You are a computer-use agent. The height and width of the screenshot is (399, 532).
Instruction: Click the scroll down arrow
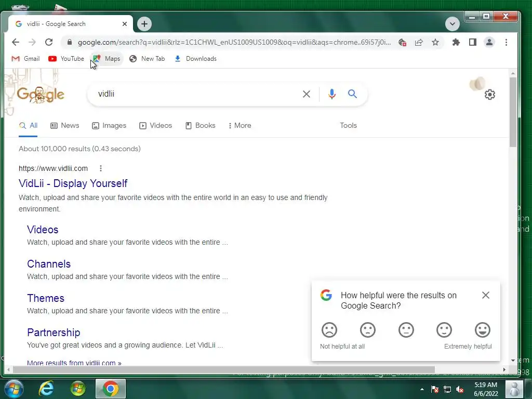[513, 361]
